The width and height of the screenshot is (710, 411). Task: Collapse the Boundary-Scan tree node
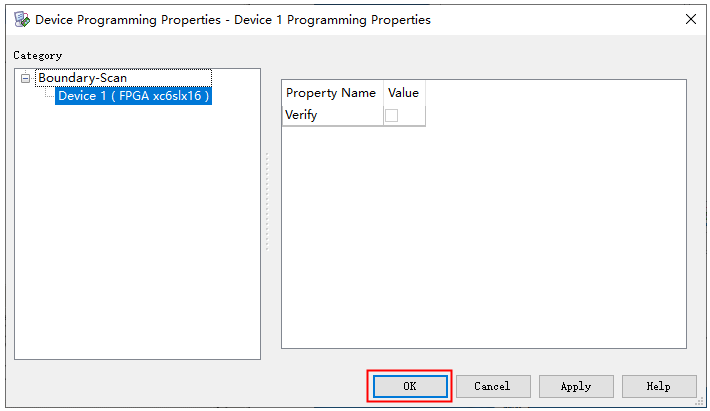pyautogui.click(x=25, y=78)
